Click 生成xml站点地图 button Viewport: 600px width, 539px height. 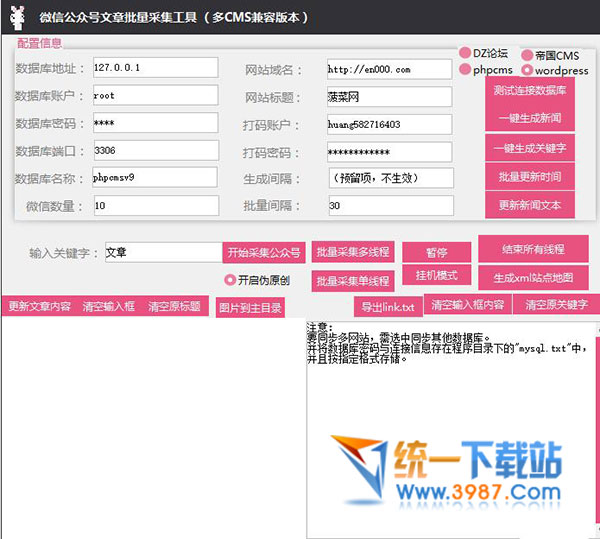click(x=533, y=278)
